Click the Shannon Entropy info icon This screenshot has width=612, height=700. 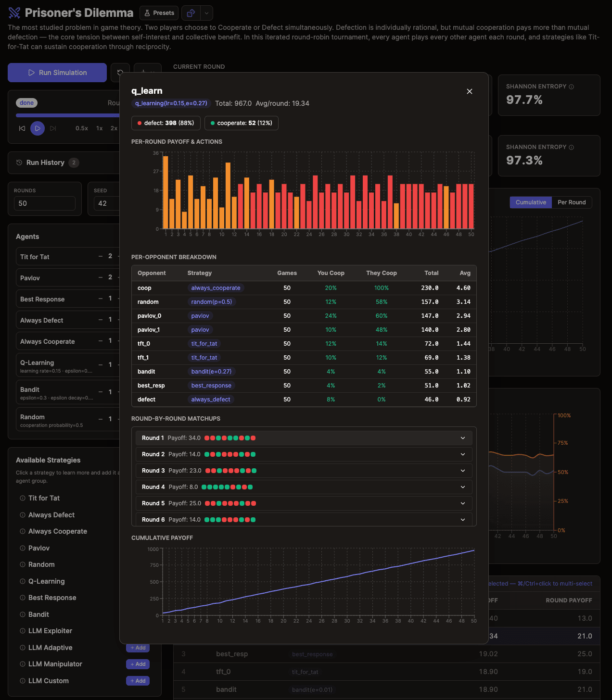click(571, 87)
